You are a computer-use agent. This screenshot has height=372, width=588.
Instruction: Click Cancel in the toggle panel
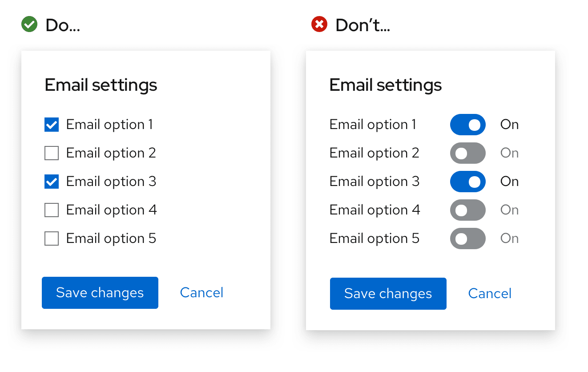490,294
